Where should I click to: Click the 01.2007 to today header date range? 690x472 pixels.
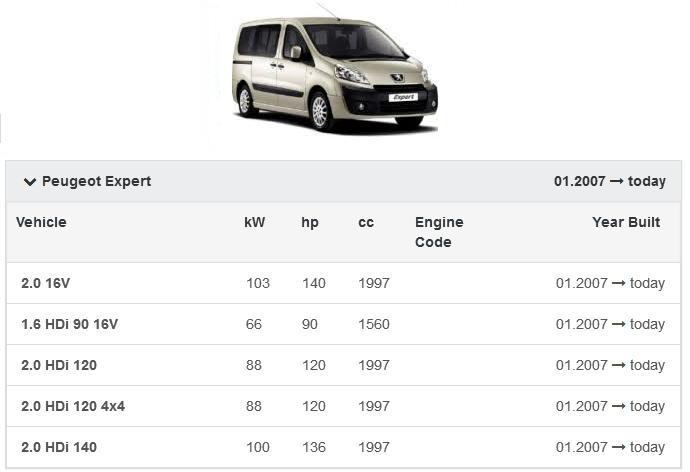point(609,181)
